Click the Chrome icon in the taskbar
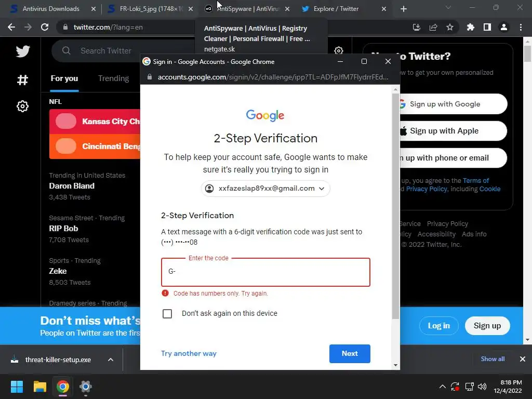Screen dimensions: 532x399 63,387
